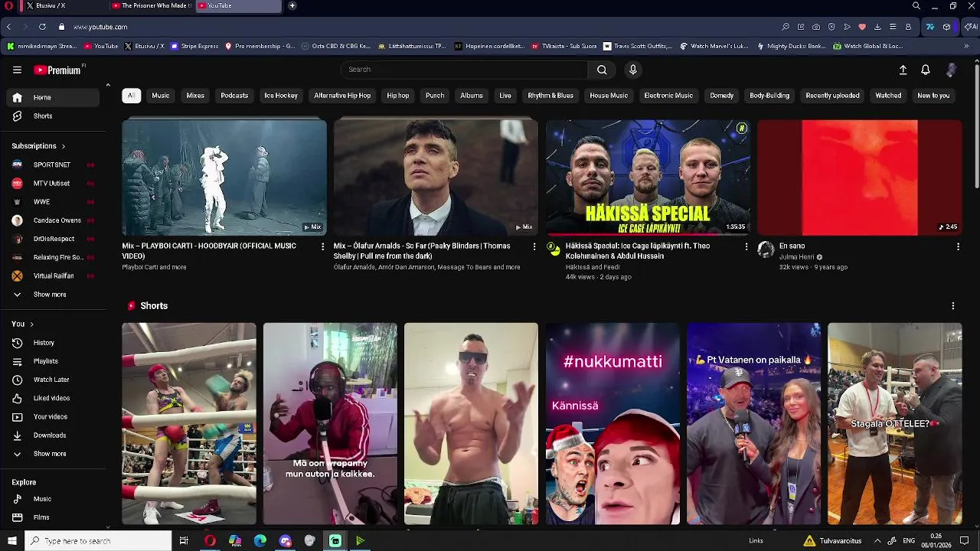This screenshot has height=551, width=980.
Task: Open options menu for En sano video
Action: point(958,246)
